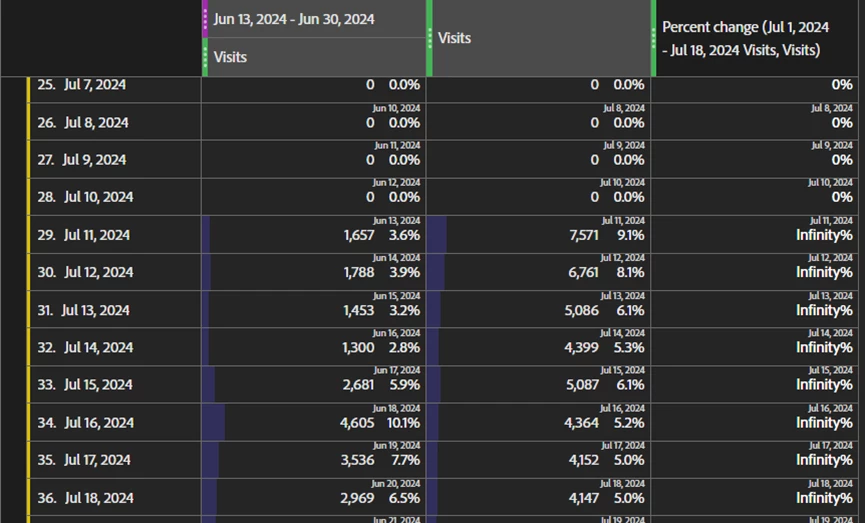This screenshot has width=865, height=523.
Task: Click the green drag handle on the Percent change header
Action: [x=654, y=38]
